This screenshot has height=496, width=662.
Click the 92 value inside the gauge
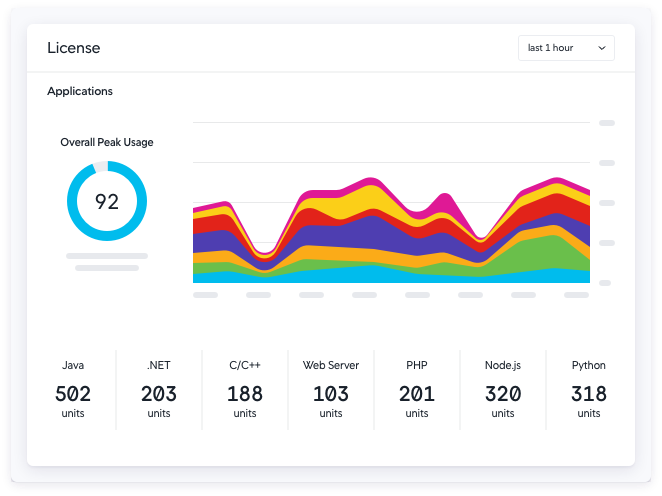click(x=107, y=201)
